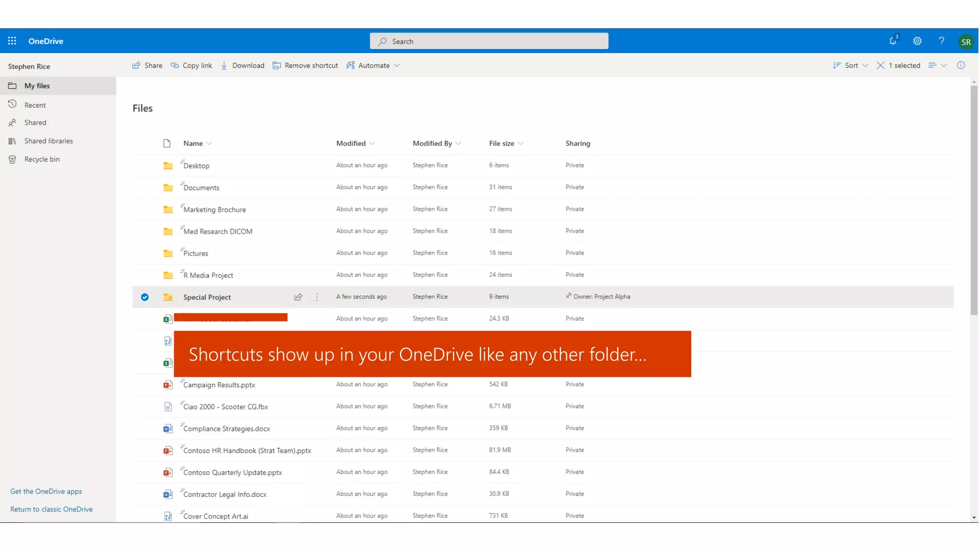Select My files in sidebar

tap(58, 86)
